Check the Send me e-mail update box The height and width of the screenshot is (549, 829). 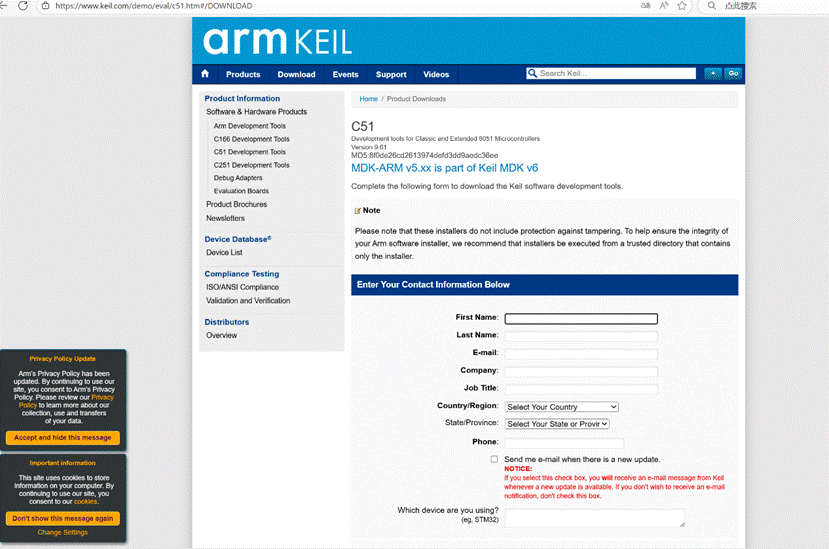click(494, 459)
